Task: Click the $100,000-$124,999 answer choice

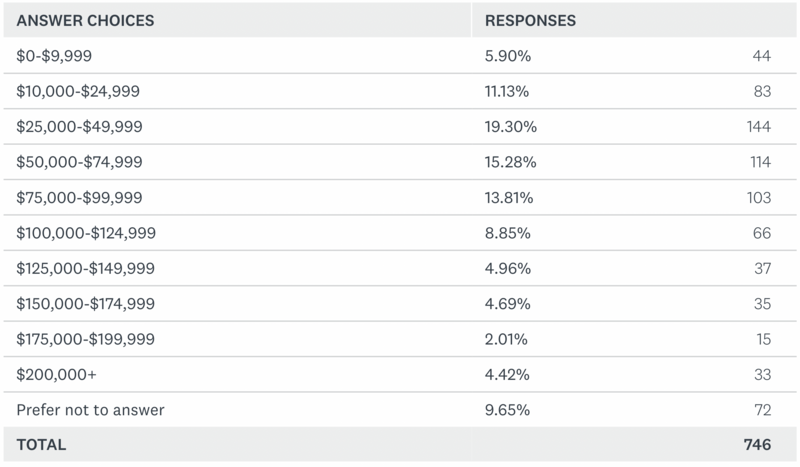Action: (x=86, y=233)
